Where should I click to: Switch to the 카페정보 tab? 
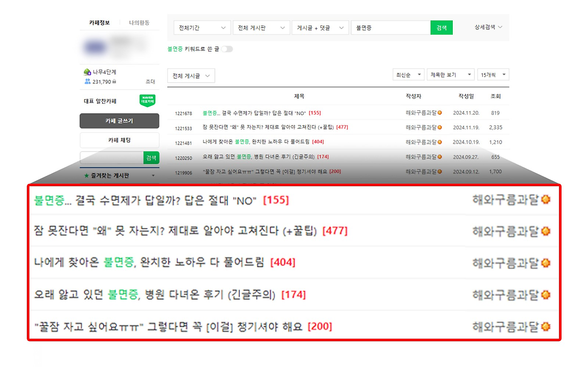(99, 23)
